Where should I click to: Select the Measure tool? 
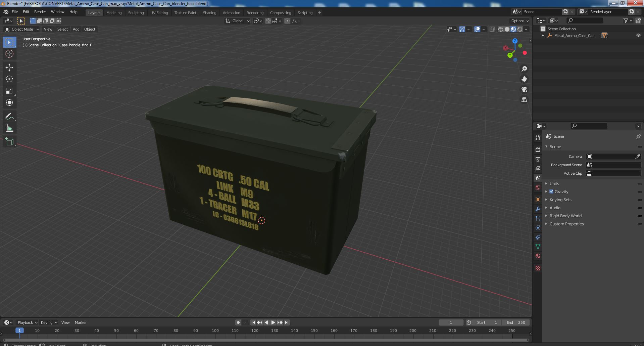[x=9, y=128]
